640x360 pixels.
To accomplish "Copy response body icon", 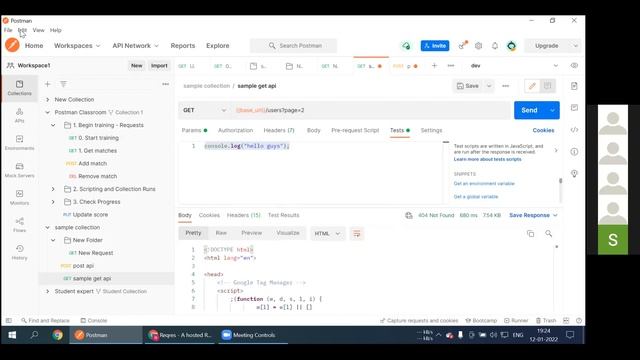I will 530,233.
